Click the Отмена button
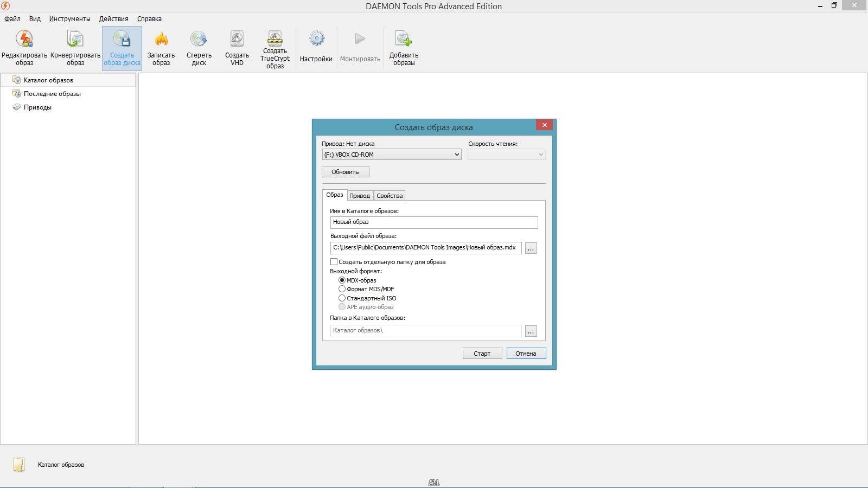 pyautogui.click(x=526, y=354)
